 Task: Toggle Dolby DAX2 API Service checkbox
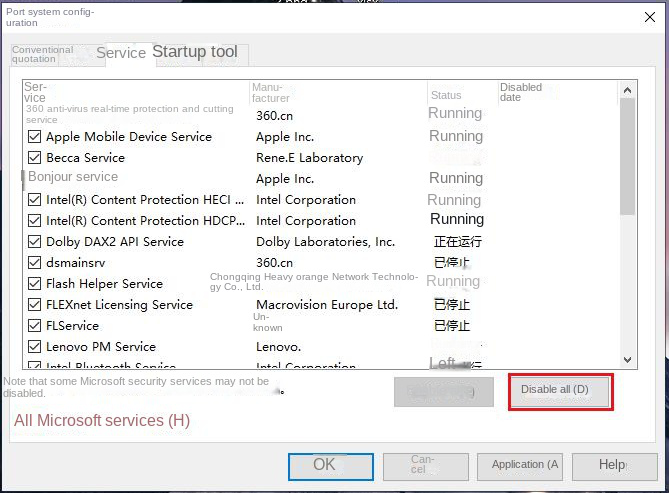click(x=34, y=242)
